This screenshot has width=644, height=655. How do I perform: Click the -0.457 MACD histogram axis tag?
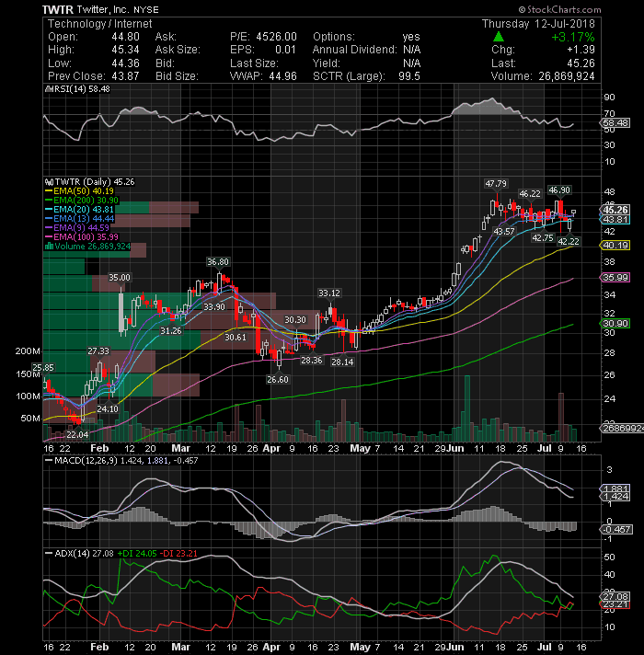click(x=616, y=530)
